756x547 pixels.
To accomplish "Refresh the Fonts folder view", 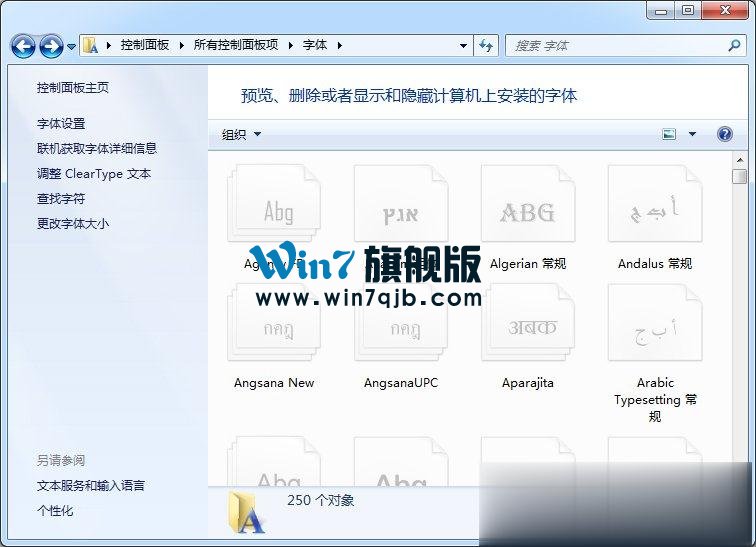I will click(486, 46).
